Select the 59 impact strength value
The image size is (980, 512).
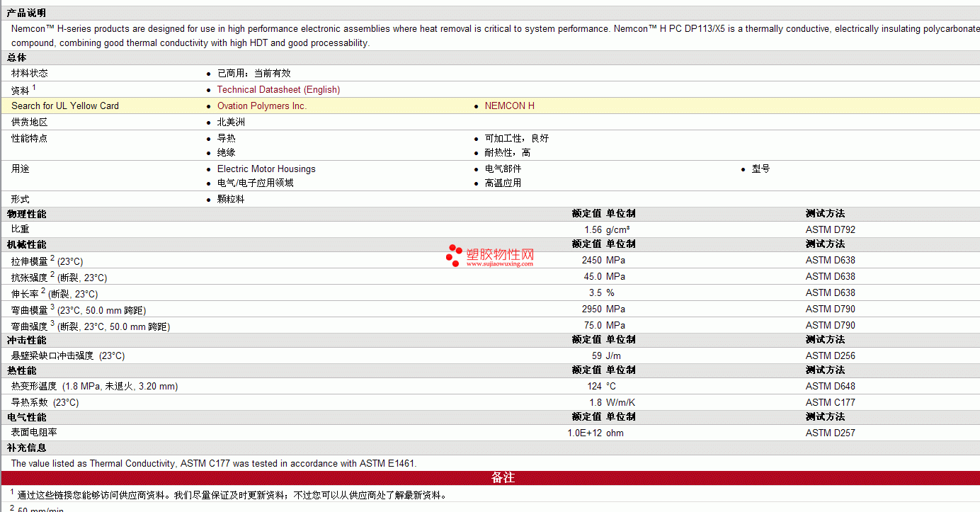click(x=597, y=356)
